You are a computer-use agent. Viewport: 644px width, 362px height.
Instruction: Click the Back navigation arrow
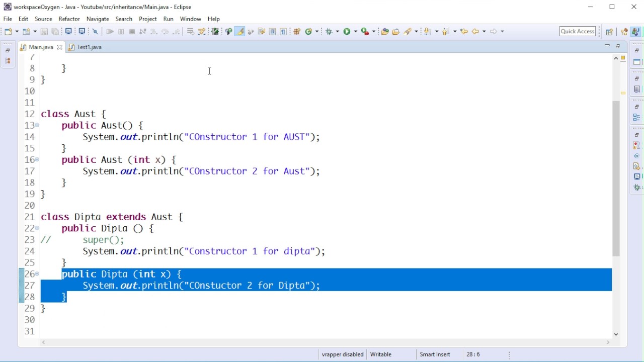tap(475, 31)
